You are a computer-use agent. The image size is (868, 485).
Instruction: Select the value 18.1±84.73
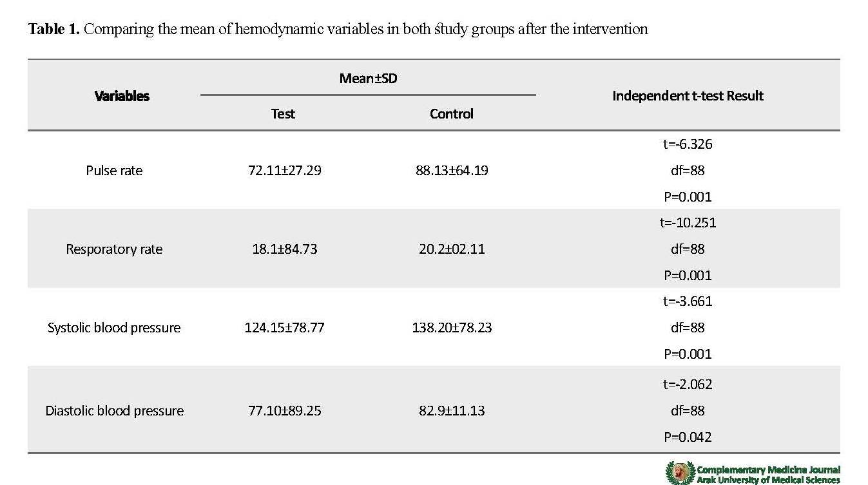click(284, 249)
